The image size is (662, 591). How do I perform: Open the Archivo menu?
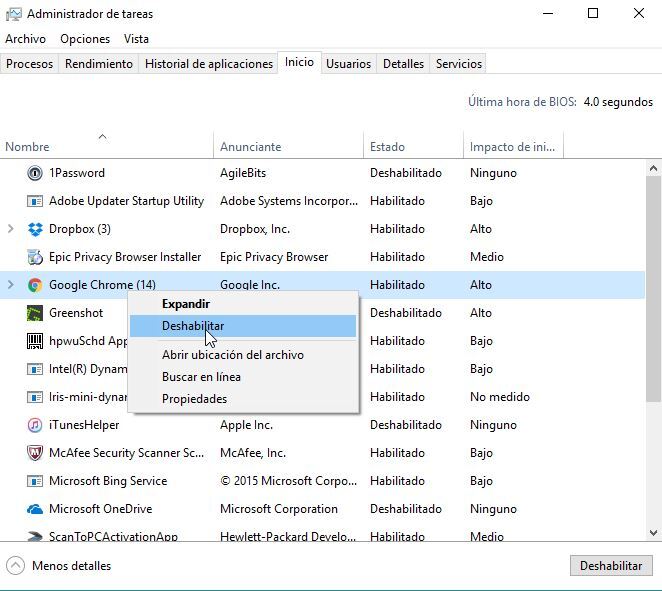25,39
